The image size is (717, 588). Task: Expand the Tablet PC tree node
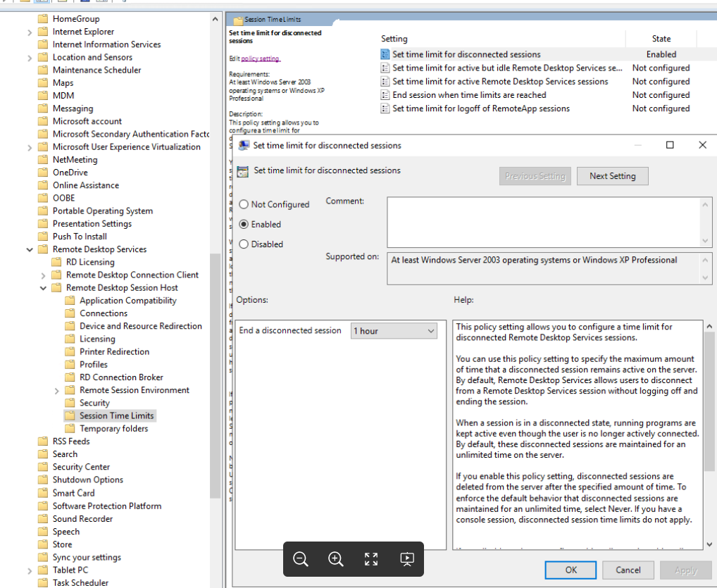30,571
